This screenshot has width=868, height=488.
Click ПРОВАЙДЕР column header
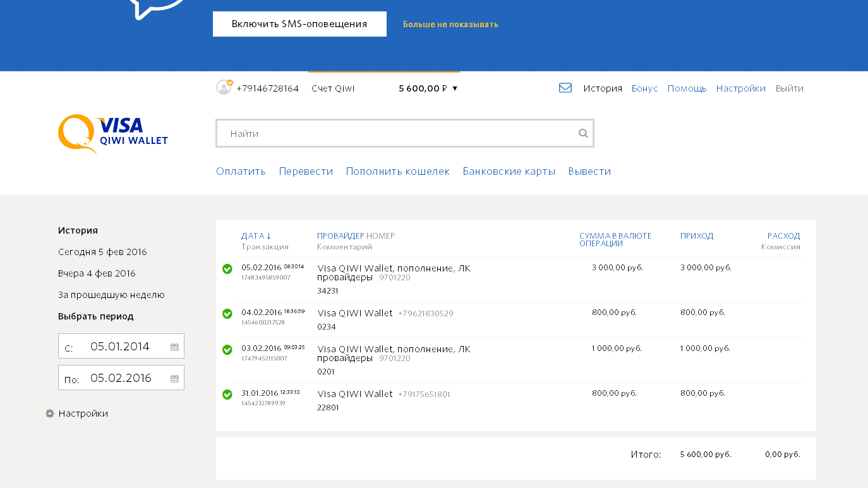[x=341, y=235]
